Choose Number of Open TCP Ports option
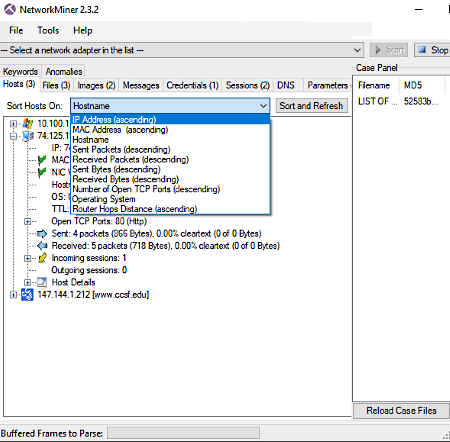Viewport: 450px width, 442px height. click(x=170, y=189)
